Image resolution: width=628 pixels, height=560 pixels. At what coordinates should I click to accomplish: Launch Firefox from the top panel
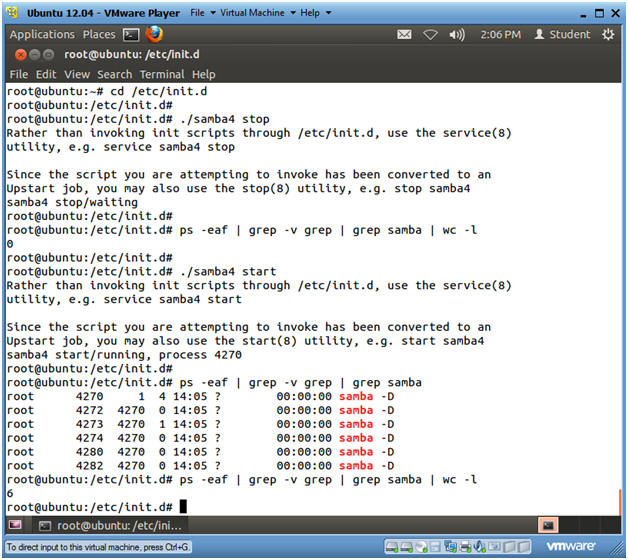[154, 34]
